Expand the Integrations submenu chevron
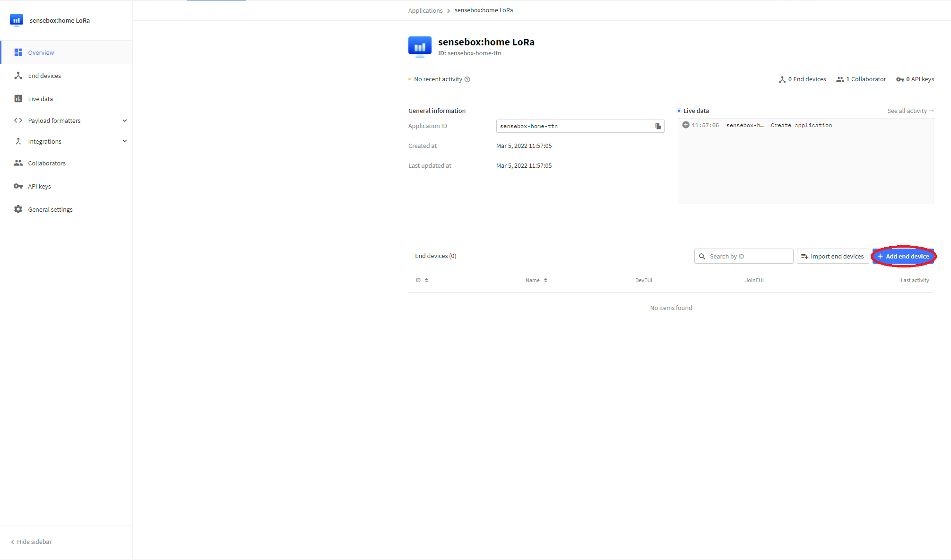 [x=125, y=141]
